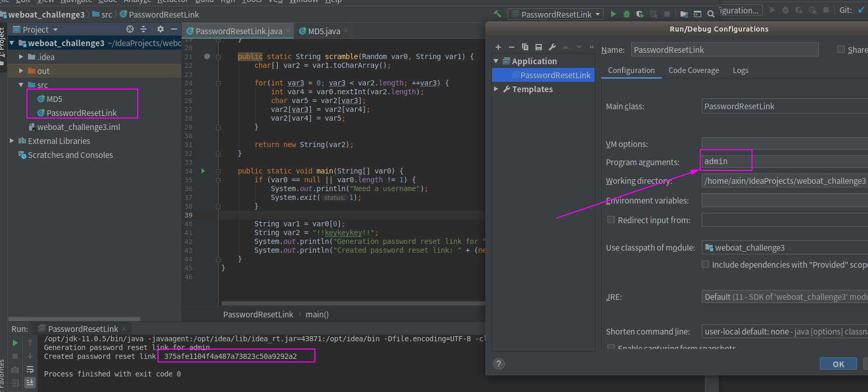Expand External Libraries node
This screenshot has height=392, width=868.
12,141
